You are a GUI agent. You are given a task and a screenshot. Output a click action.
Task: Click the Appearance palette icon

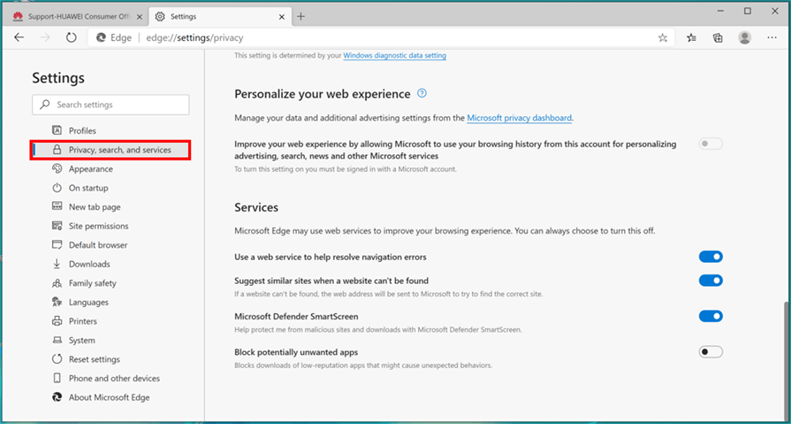(x=57, y=169)
